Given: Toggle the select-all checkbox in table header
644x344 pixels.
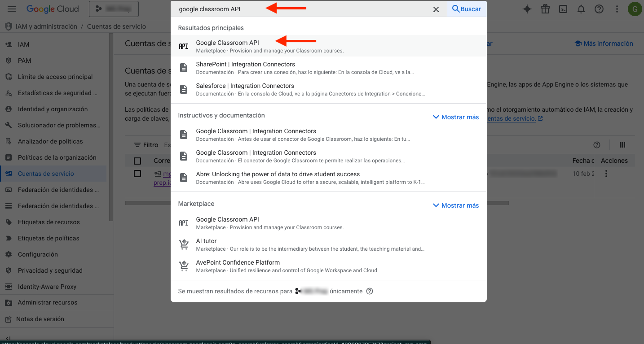Looking at the screenshot, I should click(137, 161).
